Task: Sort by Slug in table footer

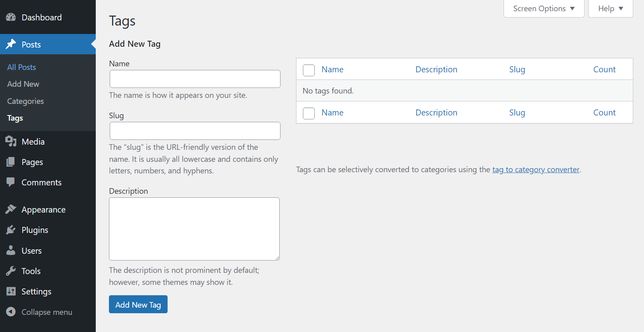Action: pyautogui.click(x=517, y=113)
